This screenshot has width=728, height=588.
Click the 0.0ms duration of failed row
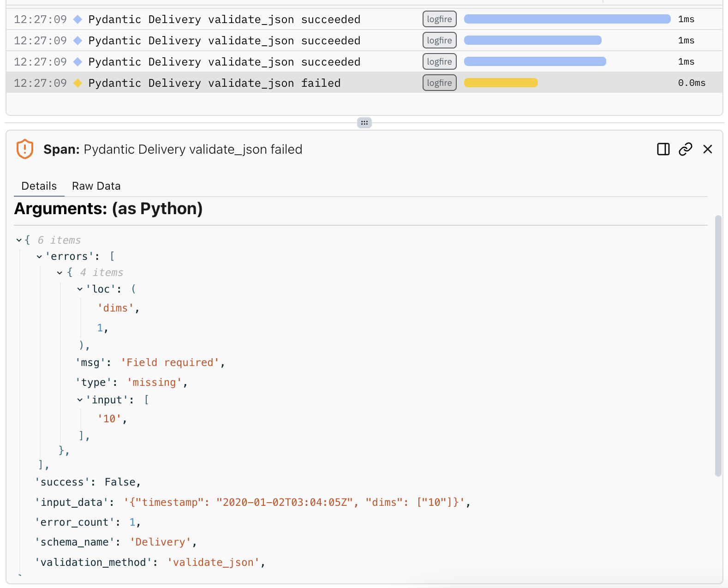[x=692, y=83]
